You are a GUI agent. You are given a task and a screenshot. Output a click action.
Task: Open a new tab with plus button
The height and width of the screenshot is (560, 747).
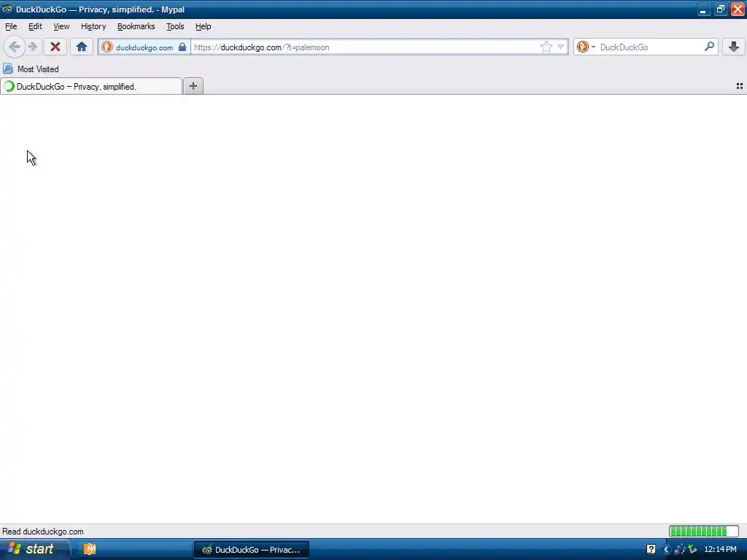pyautogui.click(x=193, y=86)
